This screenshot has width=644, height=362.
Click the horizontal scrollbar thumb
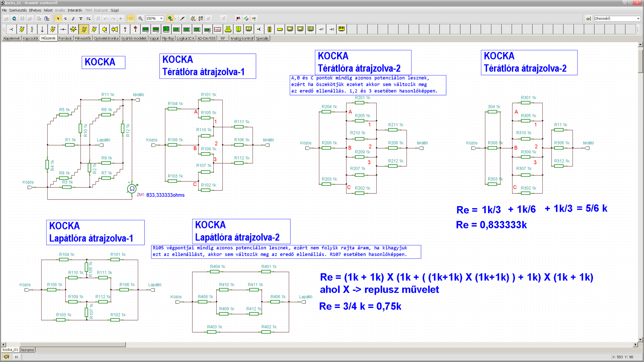73,345
